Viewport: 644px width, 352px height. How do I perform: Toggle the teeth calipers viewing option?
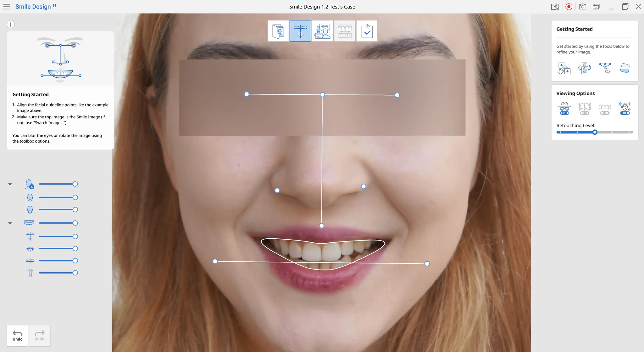point(585,108)
